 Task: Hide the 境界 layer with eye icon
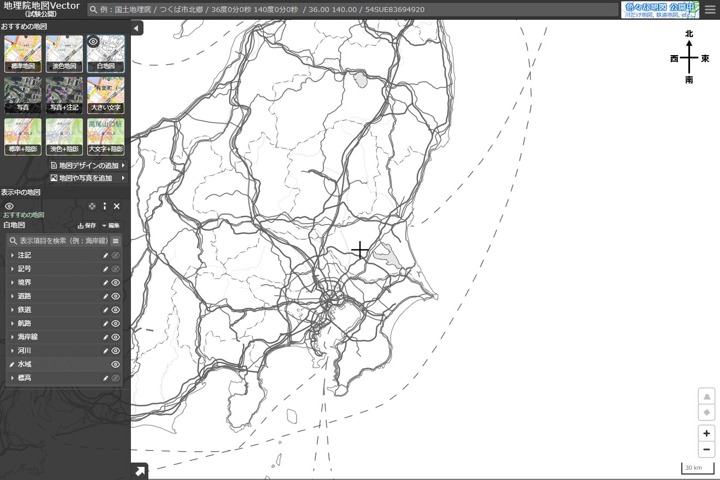point(116,283)
